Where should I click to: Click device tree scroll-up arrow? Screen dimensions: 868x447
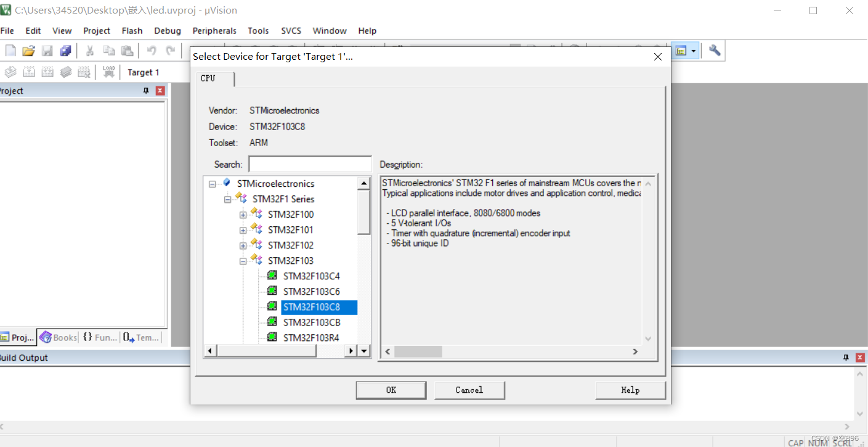click(x=364, y=183)
